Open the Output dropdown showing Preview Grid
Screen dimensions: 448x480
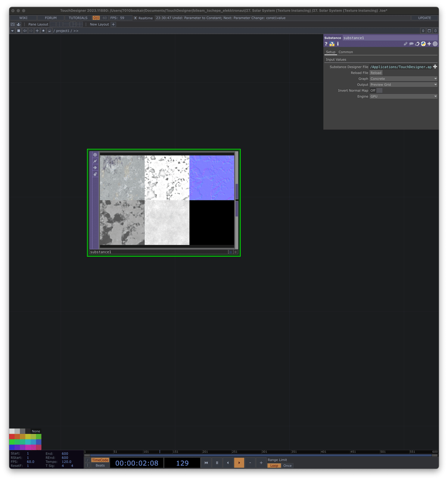tap(403, 84)
